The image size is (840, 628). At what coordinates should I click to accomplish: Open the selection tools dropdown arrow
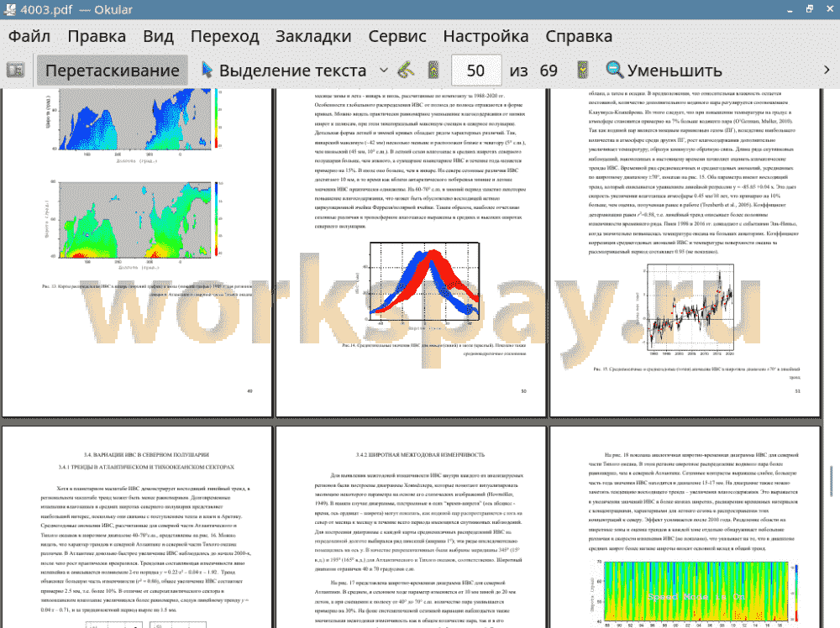[384, 71]
